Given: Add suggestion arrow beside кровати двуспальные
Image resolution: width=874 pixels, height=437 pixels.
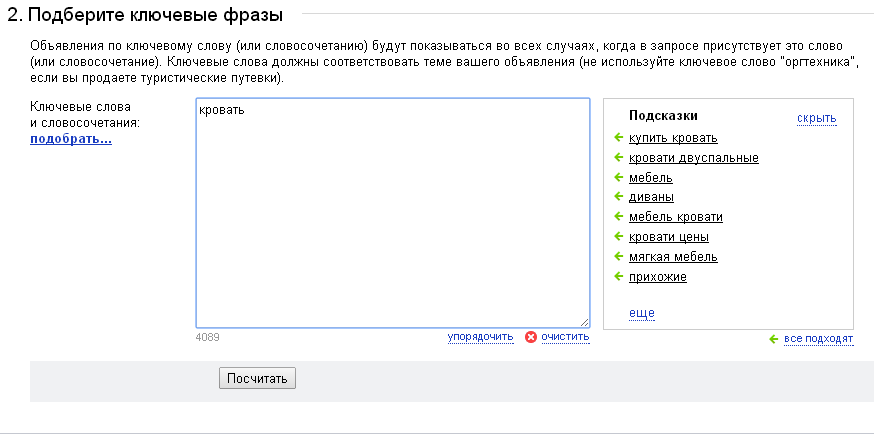Looking at the screenshot, I should coord(618,158).
